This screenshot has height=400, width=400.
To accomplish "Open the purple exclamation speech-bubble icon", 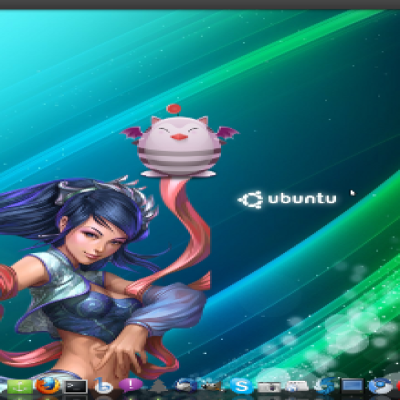I will click(x=131, y=385).
